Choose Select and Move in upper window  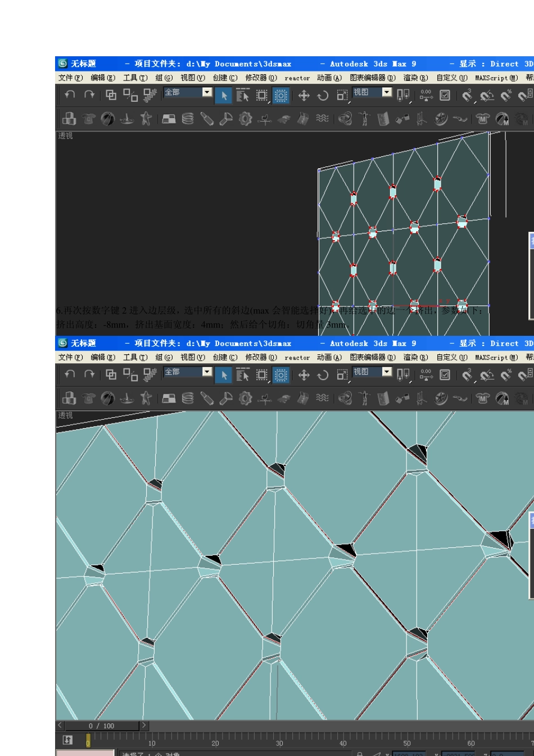[304, 95]
